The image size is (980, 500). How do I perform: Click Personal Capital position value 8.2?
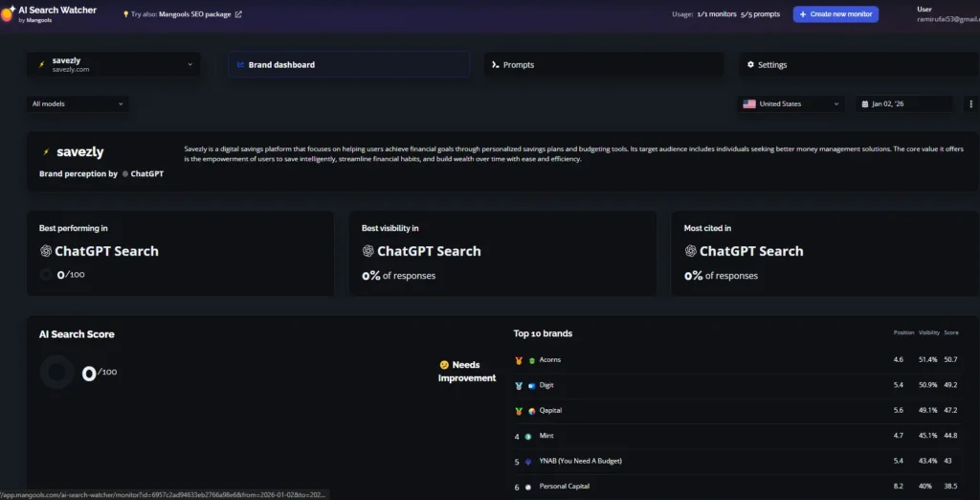898,486
